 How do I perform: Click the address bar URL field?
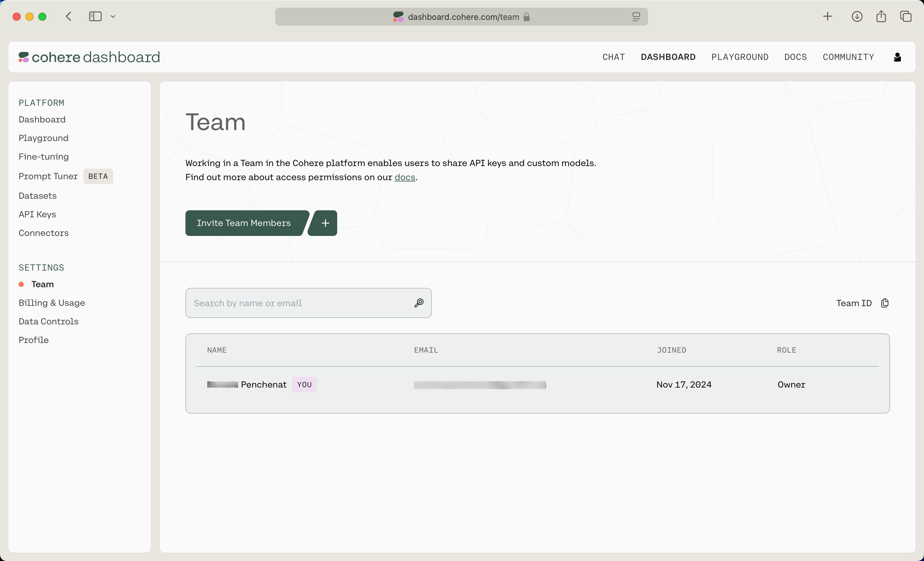point(461,17)
